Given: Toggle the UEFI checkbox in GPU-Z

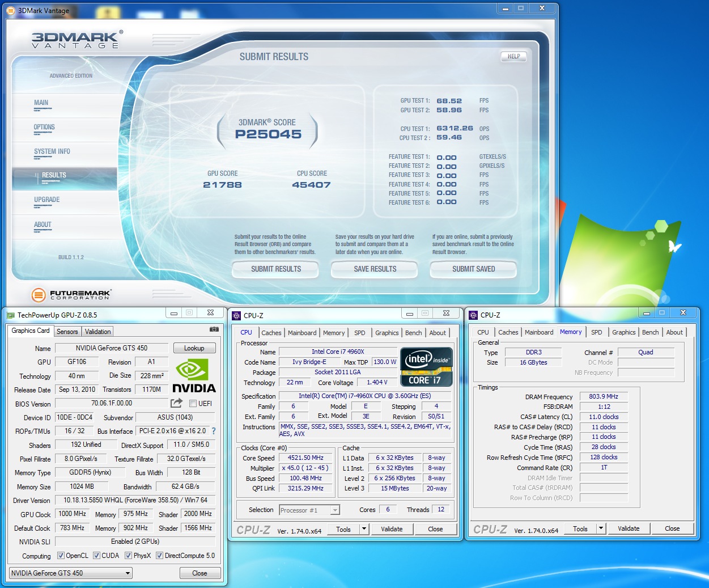Looking at the screenshot, I should pyautogui.click(x=193, y=404).
